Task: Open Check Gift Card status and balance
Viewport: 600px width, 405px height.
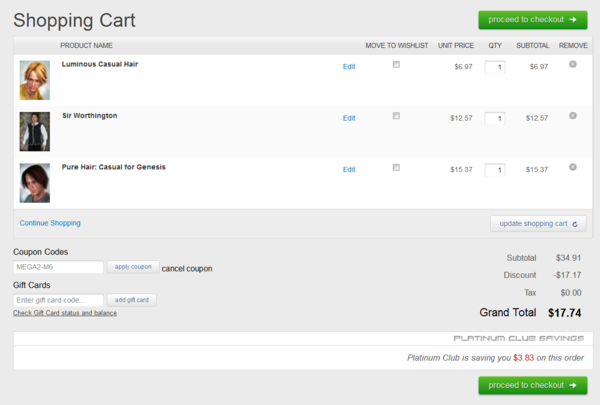Action: coord(65,313)
